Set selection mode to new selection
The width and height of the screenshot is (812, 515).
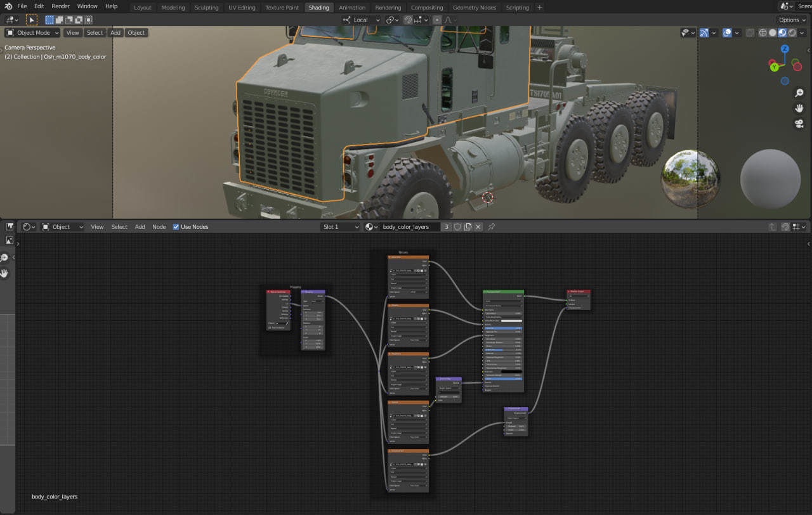49,20
